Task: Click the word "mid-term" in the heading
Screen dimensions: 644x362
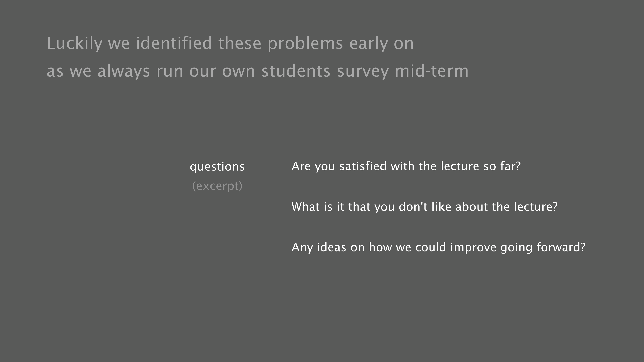Action: pyautogui.click(x=431, y=71)
